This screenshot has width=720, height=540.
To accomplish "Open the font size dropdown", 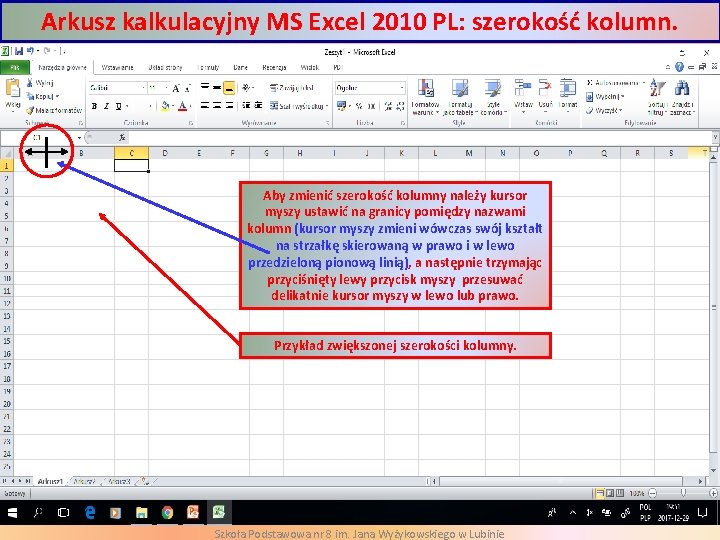I will coord(166,88).
